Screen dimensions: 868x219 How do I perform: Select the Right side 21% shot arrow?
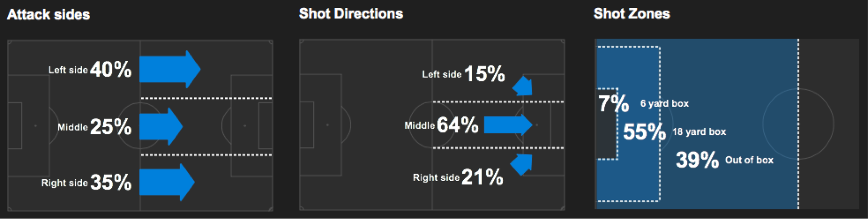523,164
